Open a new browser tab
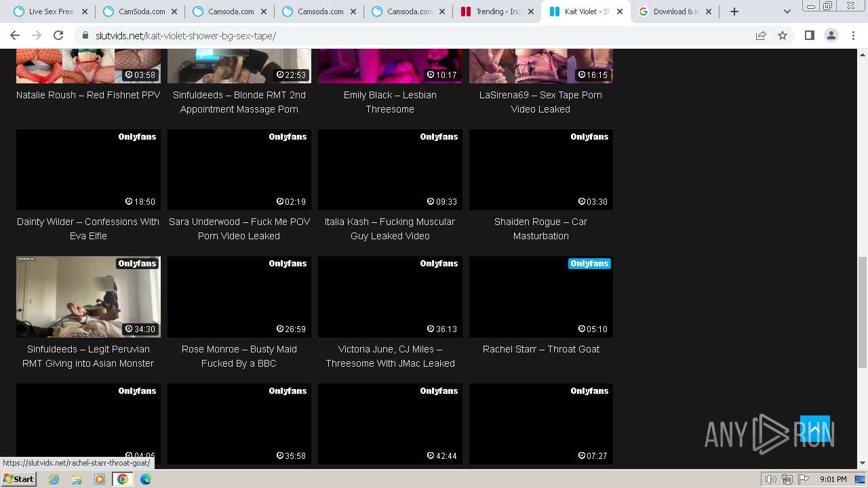This screenshot has height=488, width=868. point(734,12)
